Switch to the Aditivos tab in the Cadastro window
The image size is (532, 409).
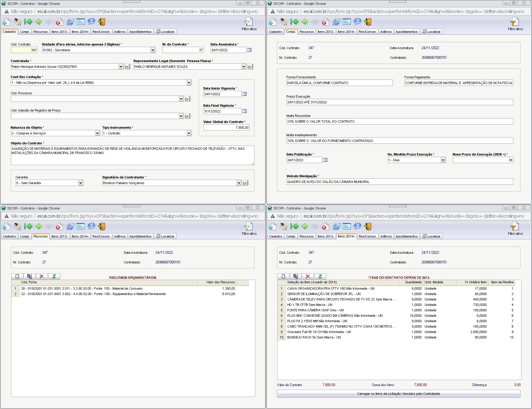pyautogui.click(x=120, y=32)
